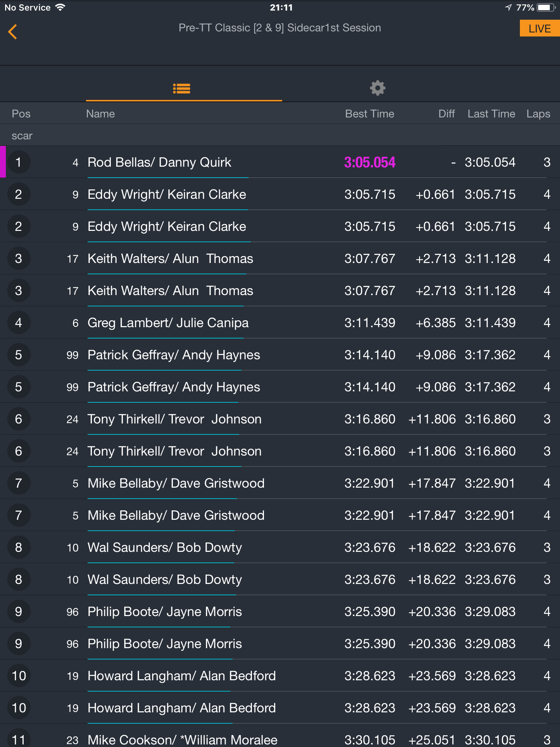Select the orange results list tab

click(182, 88)
